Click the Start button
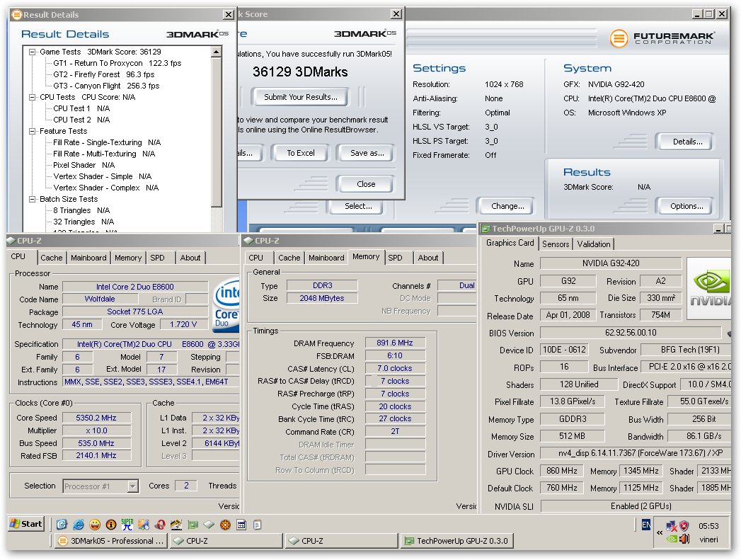This screenshot has width=741, height=560. tap(26, 524)
